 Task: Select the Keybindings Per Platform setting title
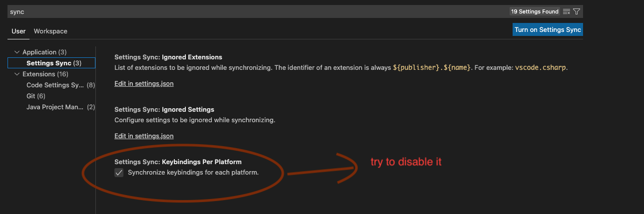click(178, 162)
